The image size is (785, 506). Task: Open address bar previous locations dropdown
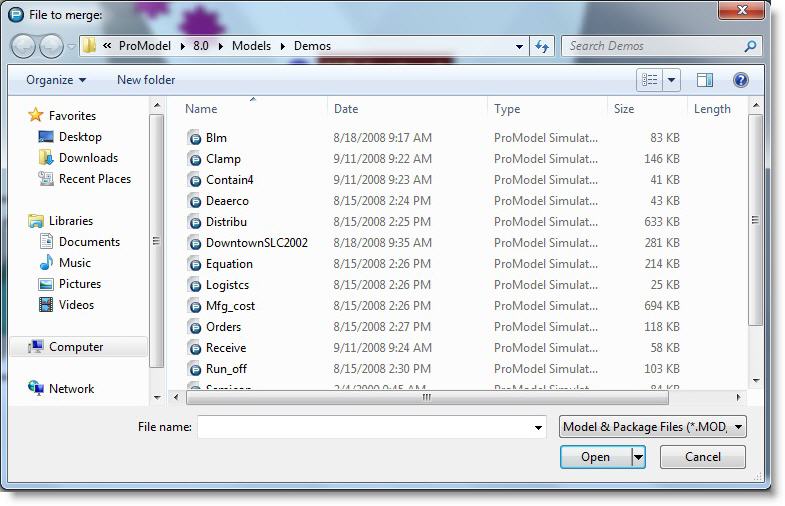tap(520, 47)
